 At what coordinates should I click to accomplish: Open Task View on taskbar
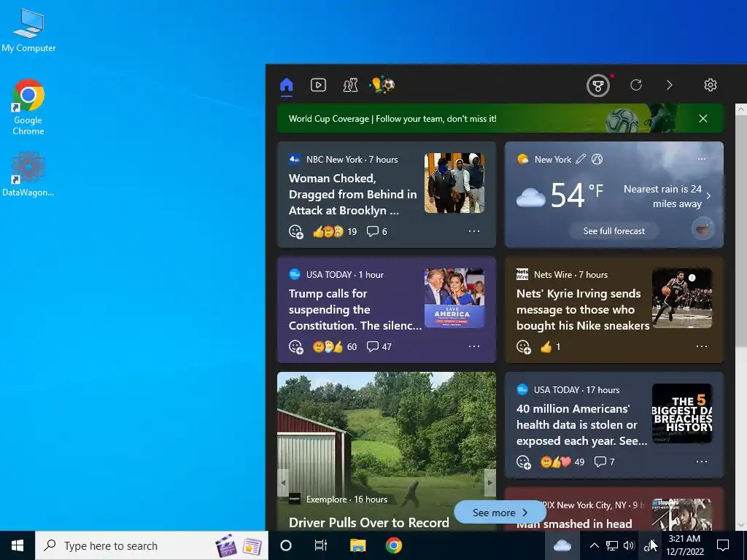pos(321,545)
